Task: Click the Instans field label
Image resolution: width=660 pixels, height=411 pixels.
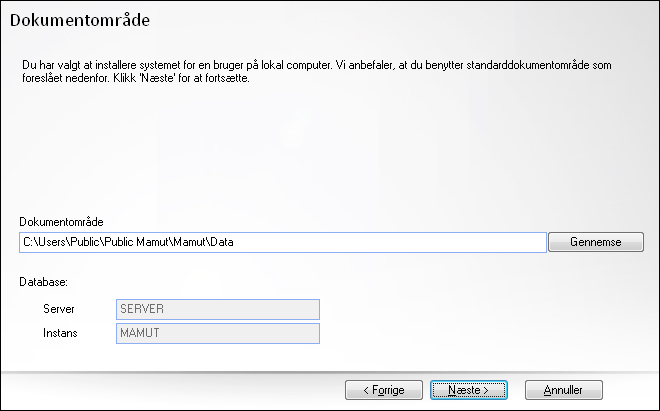Action: [60, 333]
